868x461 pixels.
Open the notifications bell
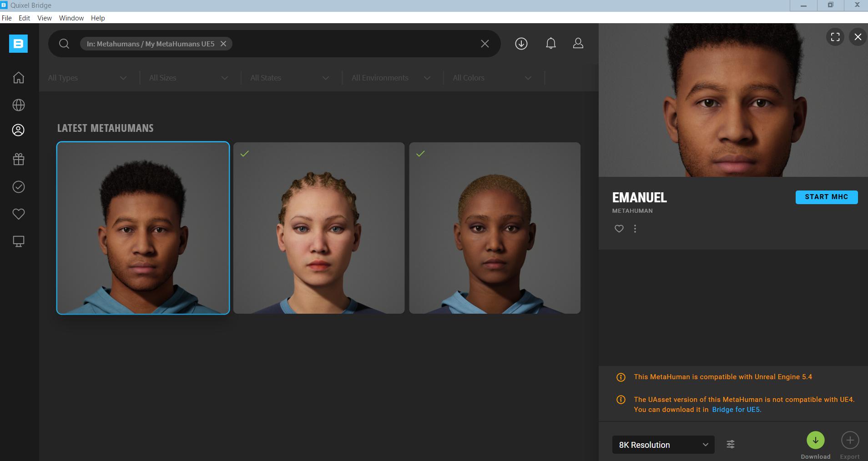pyautogui.click(x=551, y=44)
